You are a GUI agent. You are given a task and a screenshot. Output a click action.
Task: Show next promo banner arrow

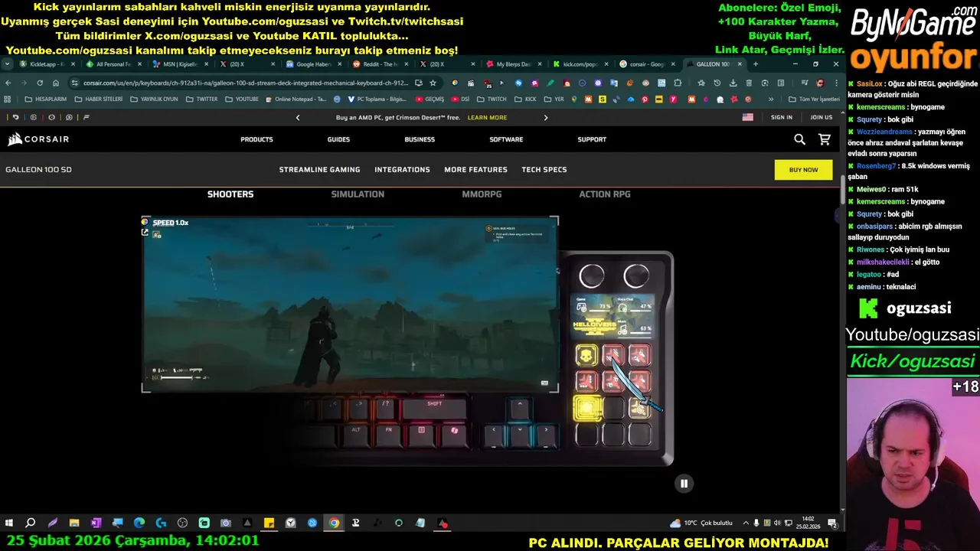click(546, 117)
